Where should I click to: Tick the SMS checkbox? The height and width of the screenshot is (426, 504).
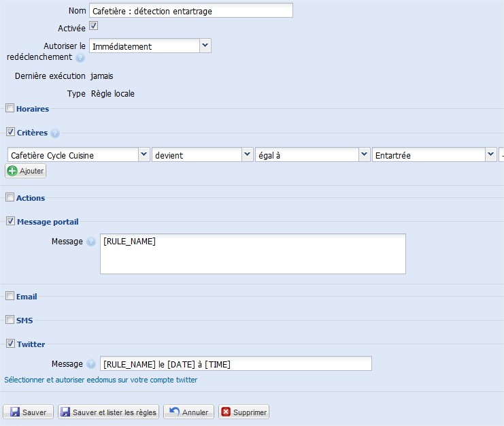[x=10, y=320]
